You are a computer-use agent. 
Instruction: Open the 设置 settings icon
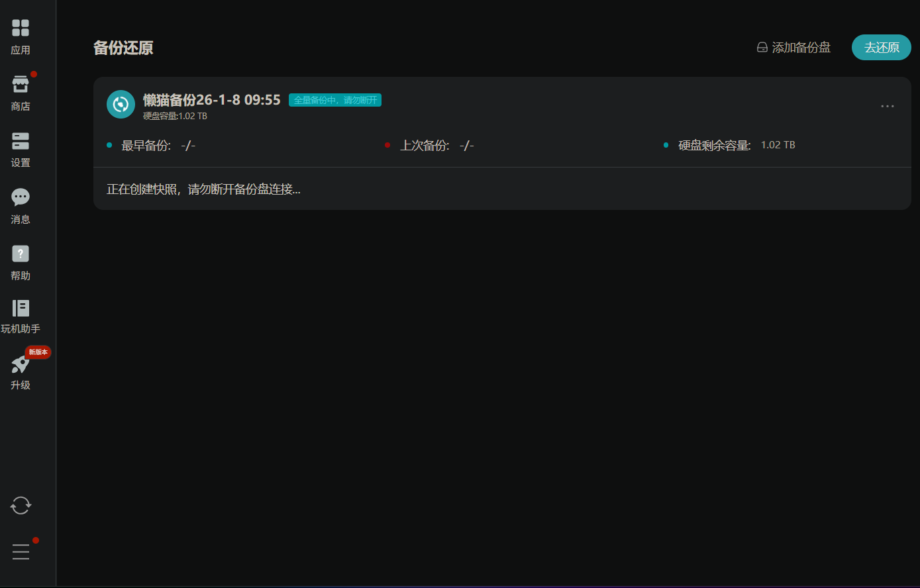(x=21, y=140)
